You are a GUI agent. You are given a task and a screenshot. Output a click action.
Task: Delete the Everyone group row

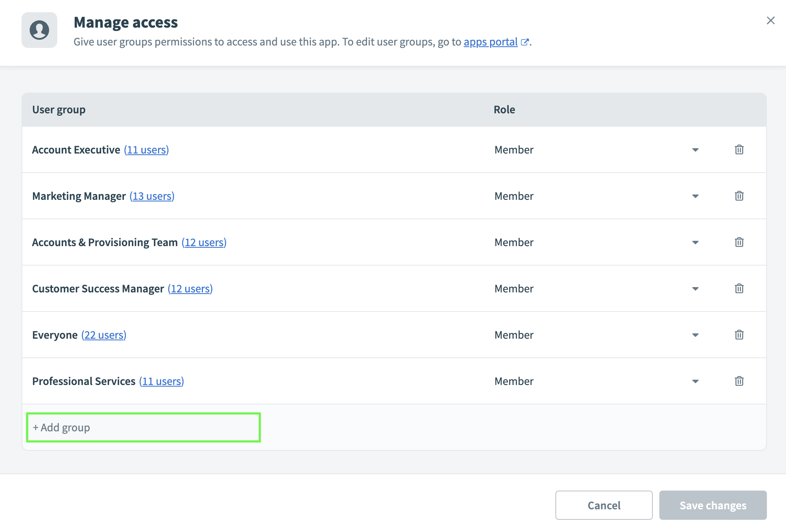(739, 335)
